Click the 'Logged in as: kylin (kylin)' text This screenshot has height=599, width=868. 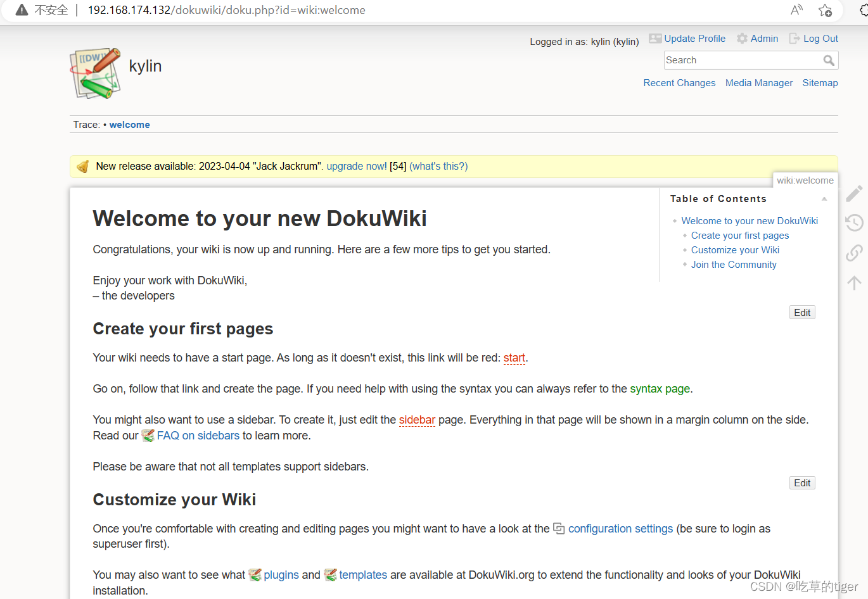tap(584, 42)
